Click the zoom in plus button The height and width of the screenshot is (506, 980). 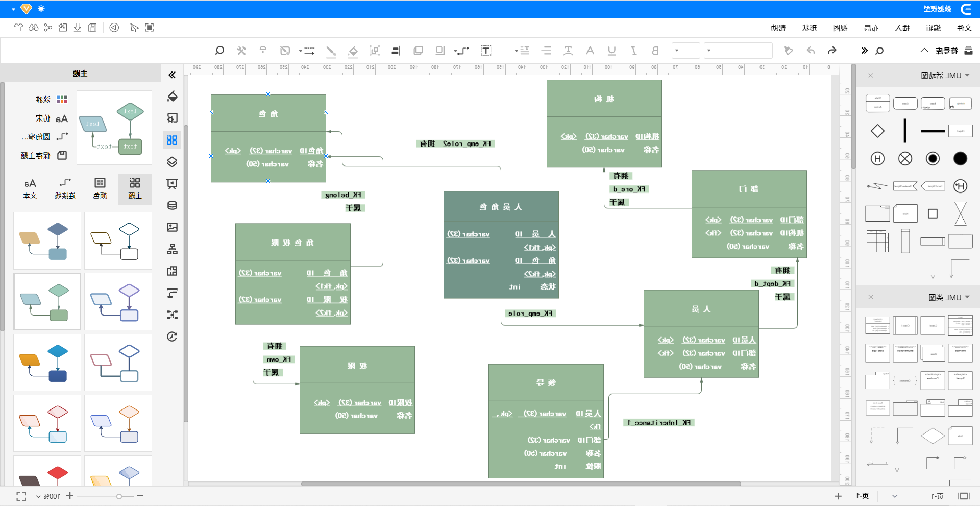[x=70, y=496]
